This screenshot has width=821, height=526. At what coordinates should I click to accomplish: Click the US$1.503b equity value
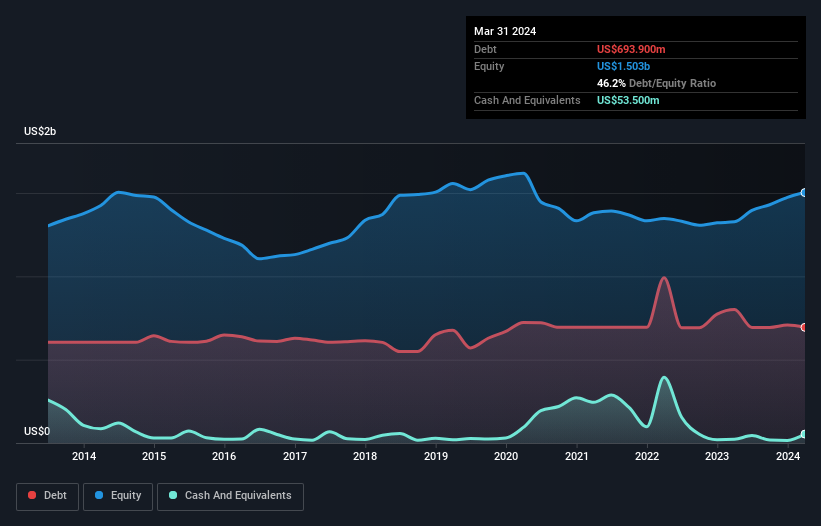pos(623,66)
